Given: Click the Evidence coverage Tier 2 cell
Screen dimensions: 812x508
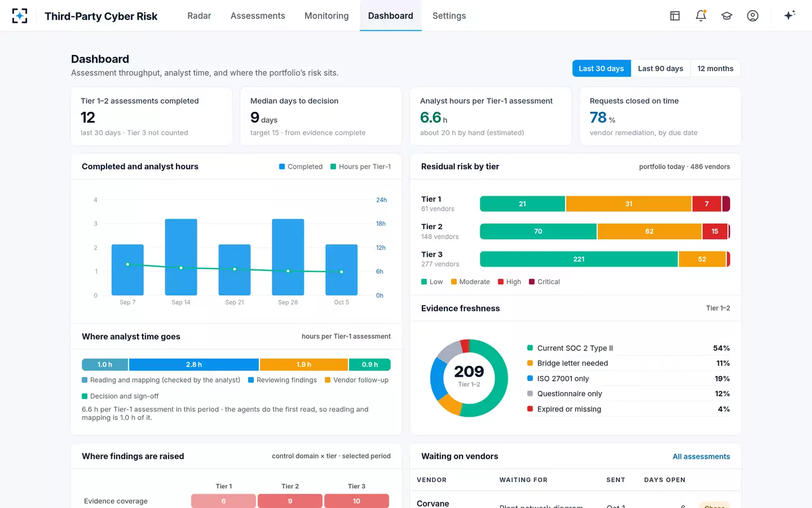Looking at the screenshot, I should click(290, 501).
